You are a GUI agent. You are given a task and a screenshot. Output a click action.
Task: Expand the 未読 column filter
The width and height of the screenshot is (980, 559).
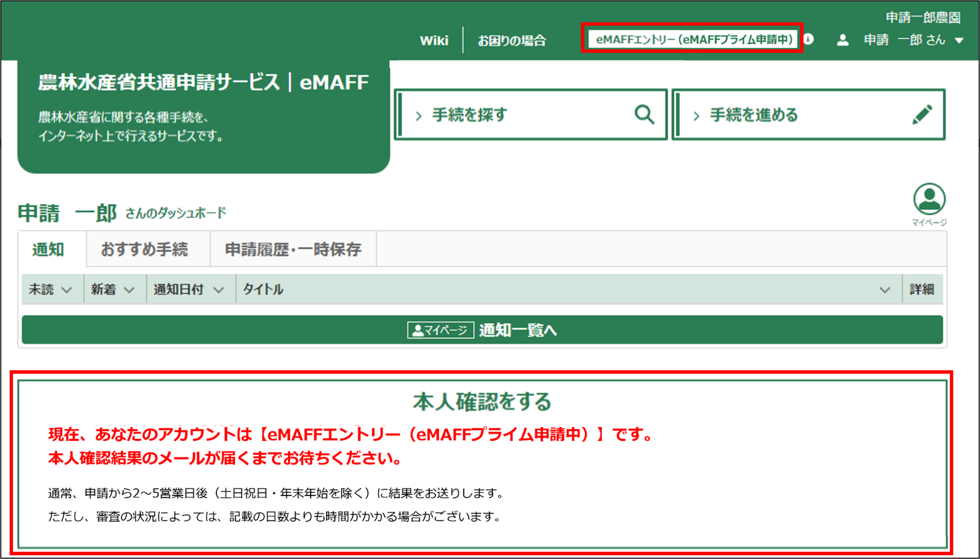67,290
